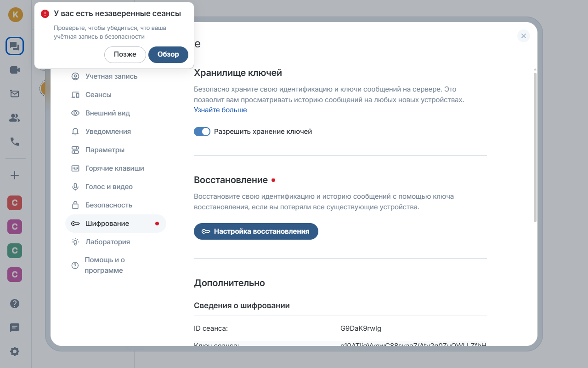This screenshot has width=588, height=368.
Task: Open the phone calls icon in sidebar
Action: coord(15,142)
